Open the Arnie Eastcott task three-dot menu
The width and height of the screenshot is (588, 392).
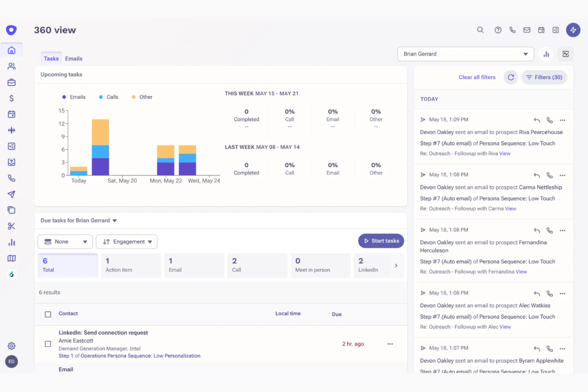point(390,344)
